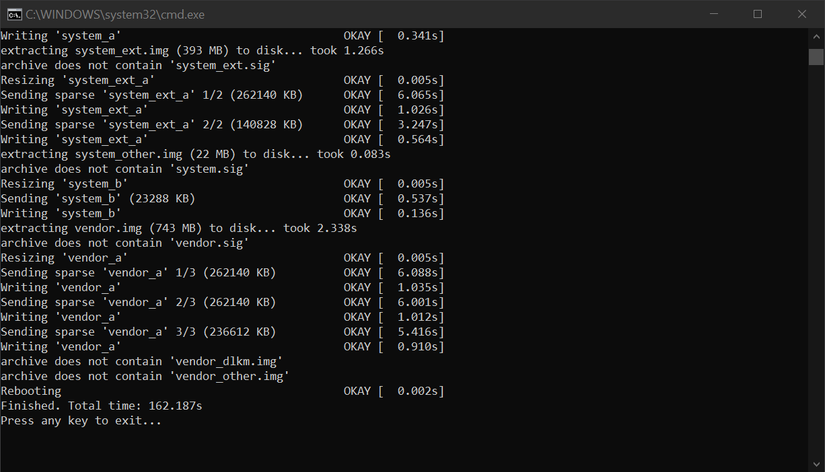This screenshot has height=472, width=825.
Task: Click the 'Rebooting' output line
Action: coord(30,391)
